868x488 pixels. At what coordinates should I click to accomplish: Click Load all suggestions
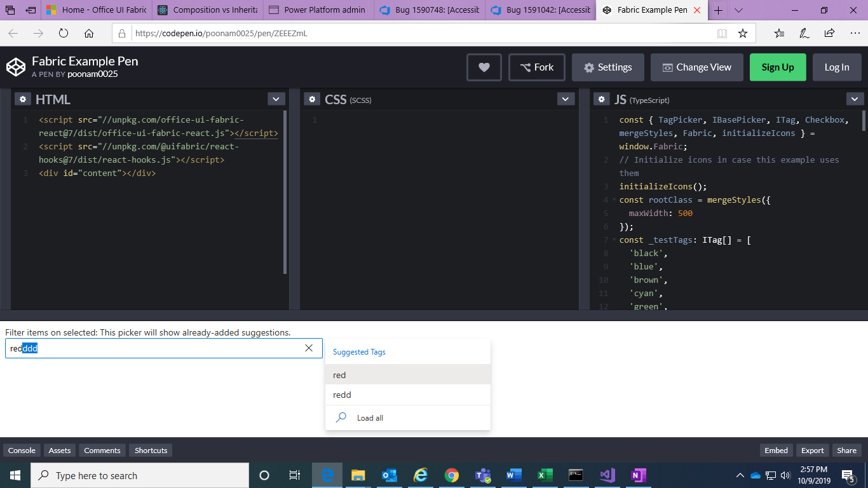click(x=408, y=418)
